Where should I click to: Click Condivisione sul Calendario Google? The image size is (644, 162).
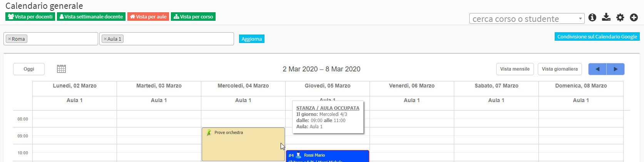coord(597,36)
